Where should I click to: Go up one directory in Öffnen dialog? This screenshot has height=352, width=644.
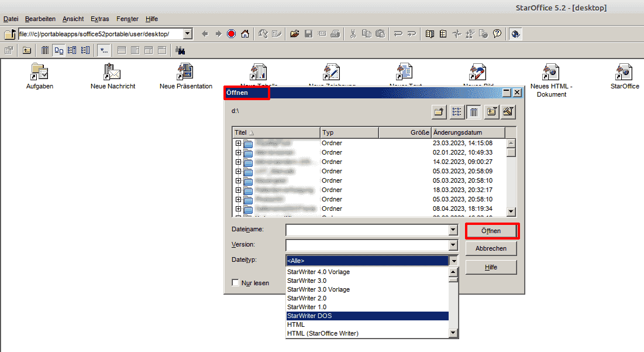point(491,111)
